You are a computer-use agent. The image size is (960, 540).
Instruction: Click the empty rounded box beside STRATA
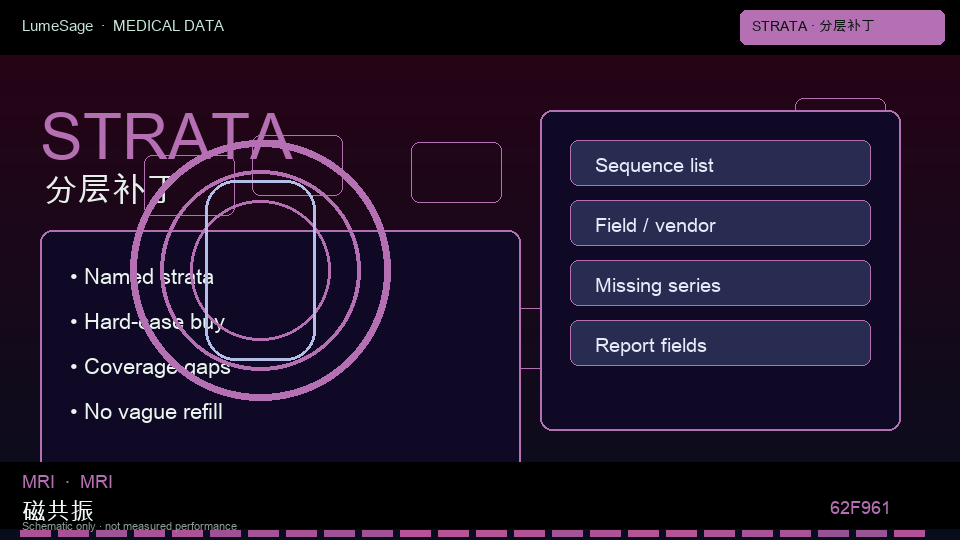tap(456, 172)
